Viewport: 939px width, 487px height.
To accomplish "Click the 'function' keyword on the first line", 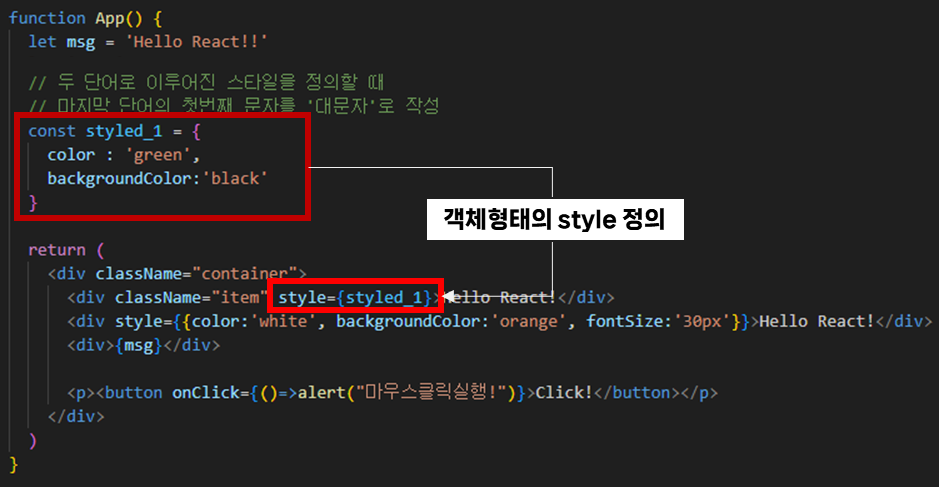I will (47, 18).
